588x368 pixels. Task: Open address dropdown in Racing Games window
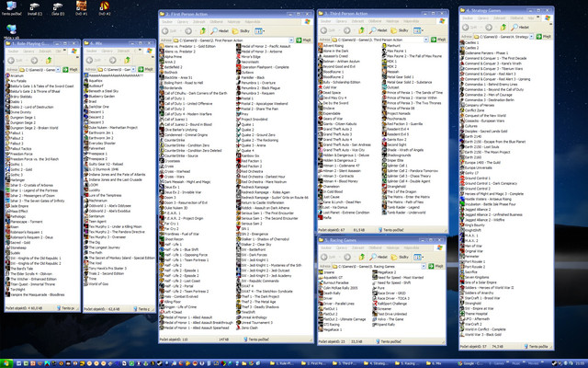tap(424, 266)
